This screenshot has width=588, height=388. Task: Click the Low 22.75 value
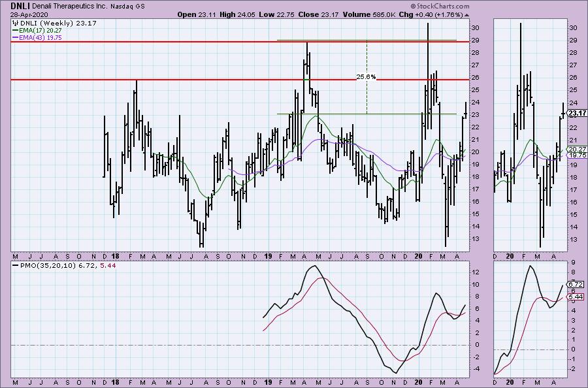point(277,14)
